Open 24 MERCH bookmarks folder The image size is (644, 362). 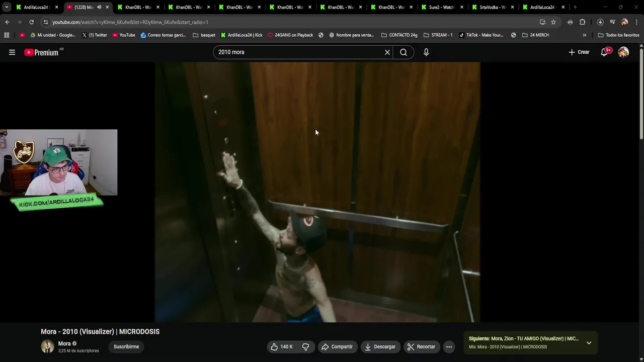tap(535, 35)
